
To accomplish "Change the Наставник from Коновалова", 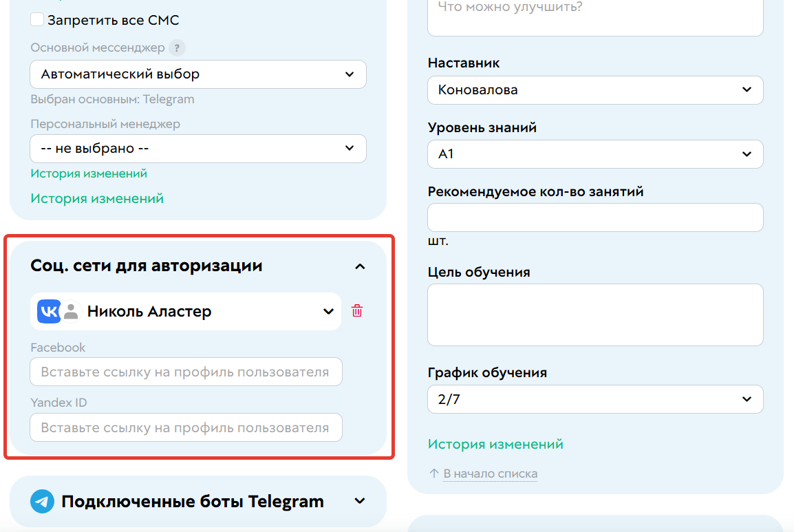I will click(x=594, y=89).
